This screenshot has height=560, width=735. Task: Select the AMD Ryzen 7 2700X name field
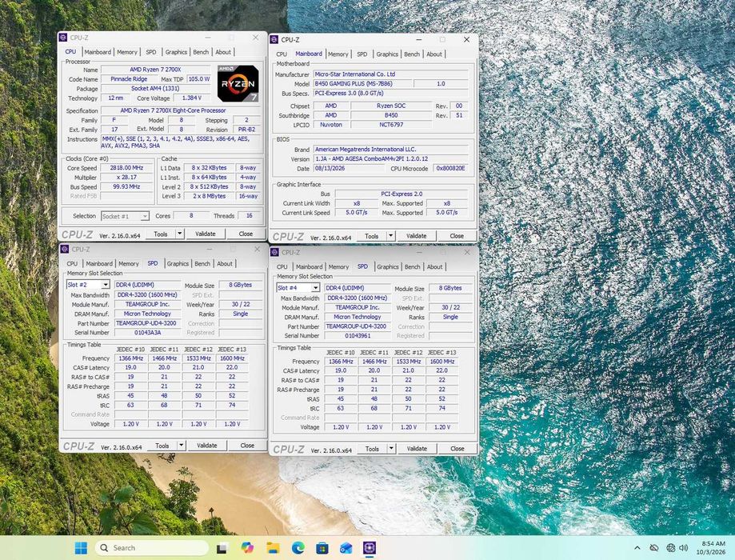click(155, 70)
